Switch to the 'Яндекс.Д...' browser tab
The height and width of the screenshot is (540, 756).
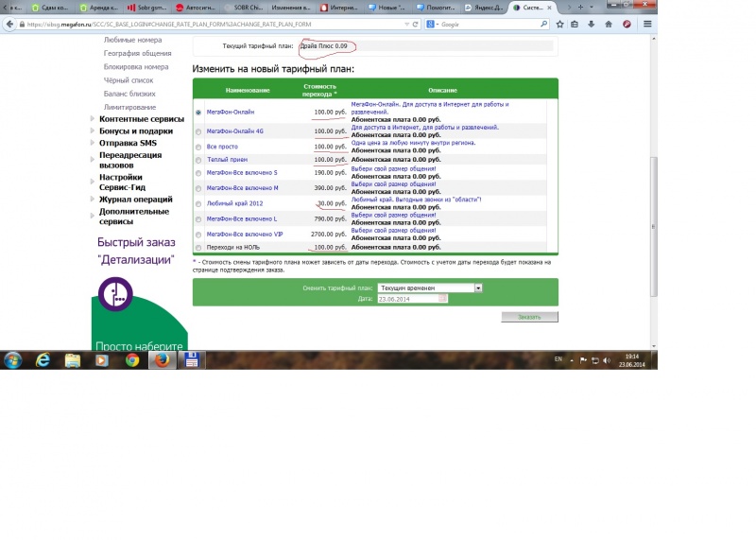[485, 8]
